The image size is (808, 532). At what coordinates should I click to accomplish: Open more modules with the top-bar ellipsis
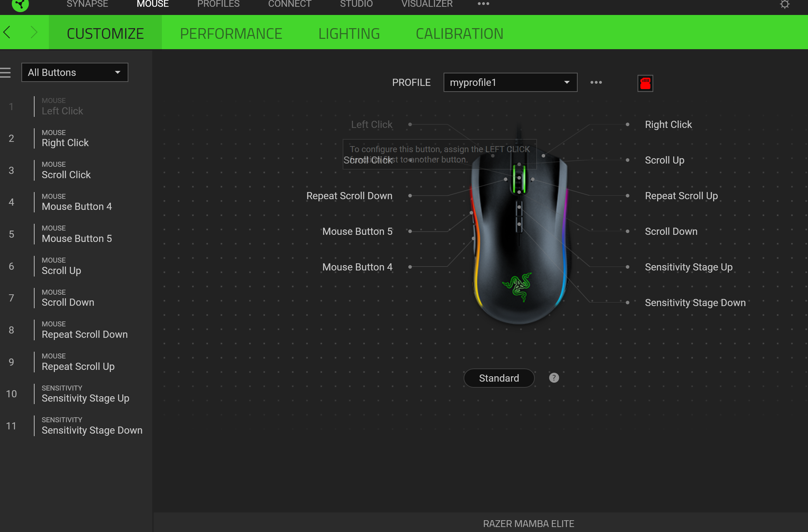coord(483,4)
